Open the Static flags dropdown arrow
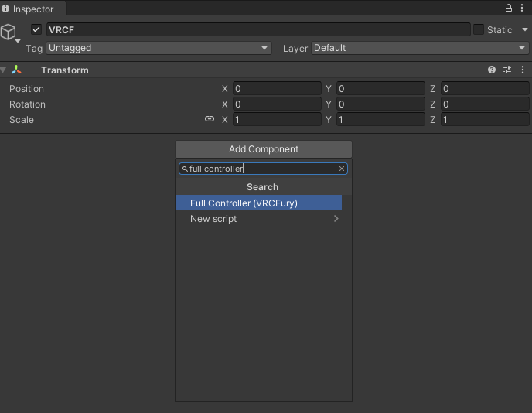Viewport: 532px width, 413px height. [524, 29]
